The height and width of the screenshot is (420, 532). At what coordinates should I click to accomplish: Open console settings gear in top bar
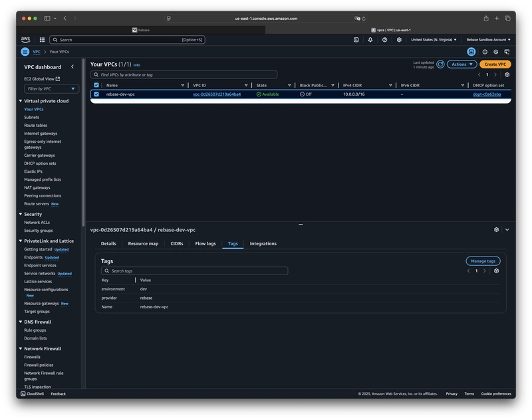coord(399,40)
